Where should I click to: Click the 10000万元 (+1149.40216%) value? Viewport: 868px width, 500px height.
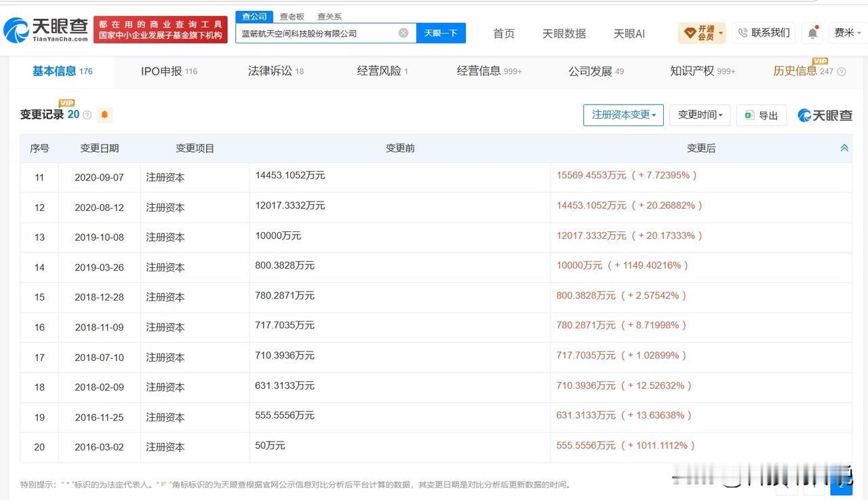pyautogui.click(x=623, y=265)
